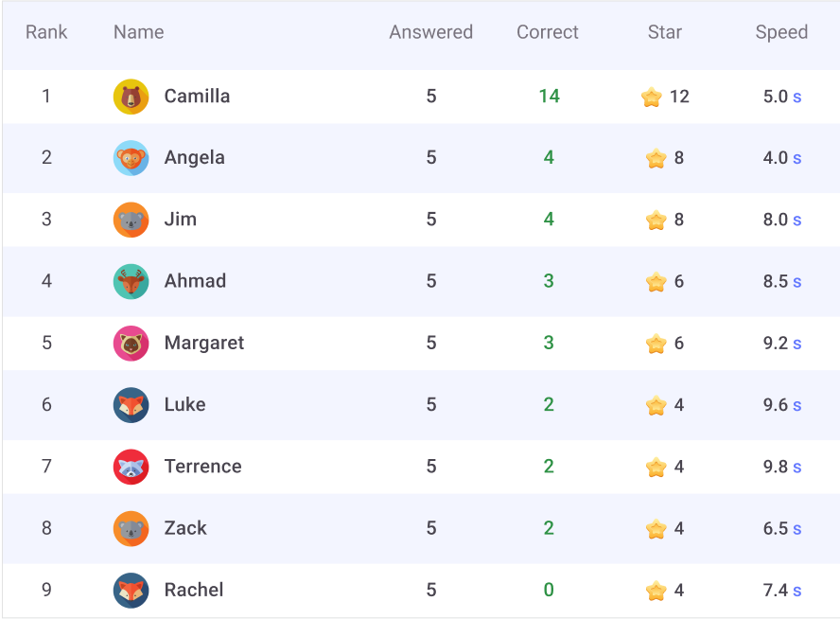Click Margaret's cat avatar icon
This screenshot has width=840, height=619.
(x=131, y=343)
